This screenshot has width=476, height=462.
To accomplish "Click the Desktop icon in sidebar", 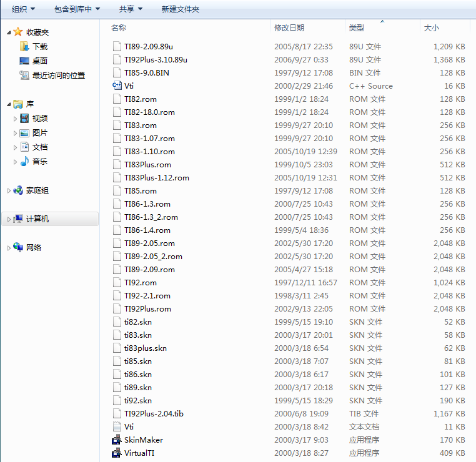I will (x=24, y=61).
